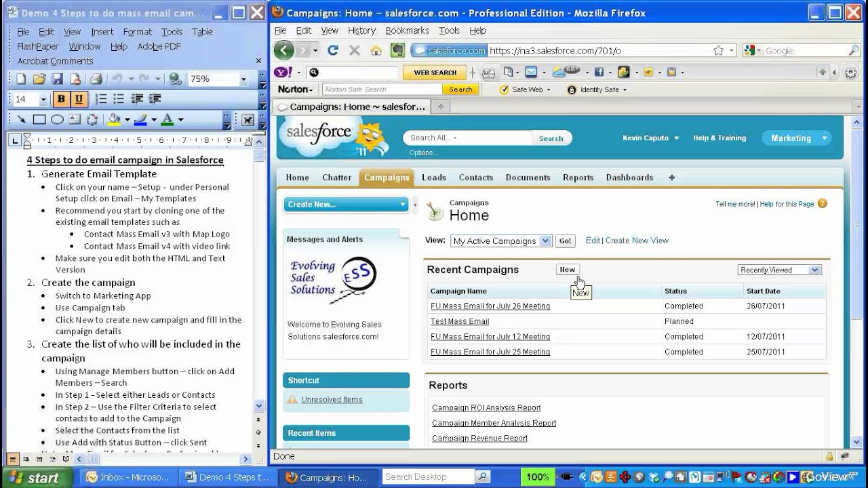The width and height of the screenshot is (868, 488).
Task: Toggle Underline formatting in Word
Action: (x=79, y=99)
